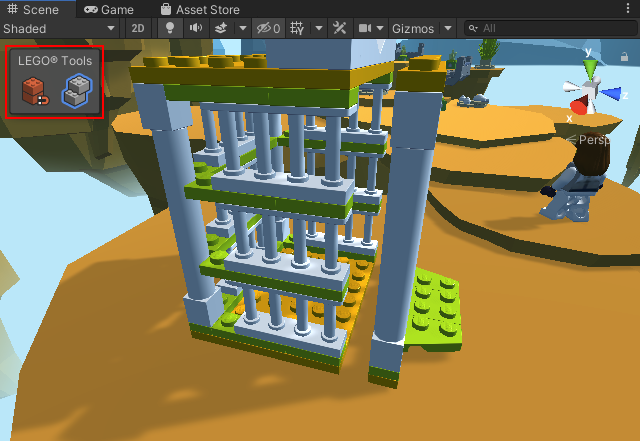Click the center cube of orientation gizmo

589,88
